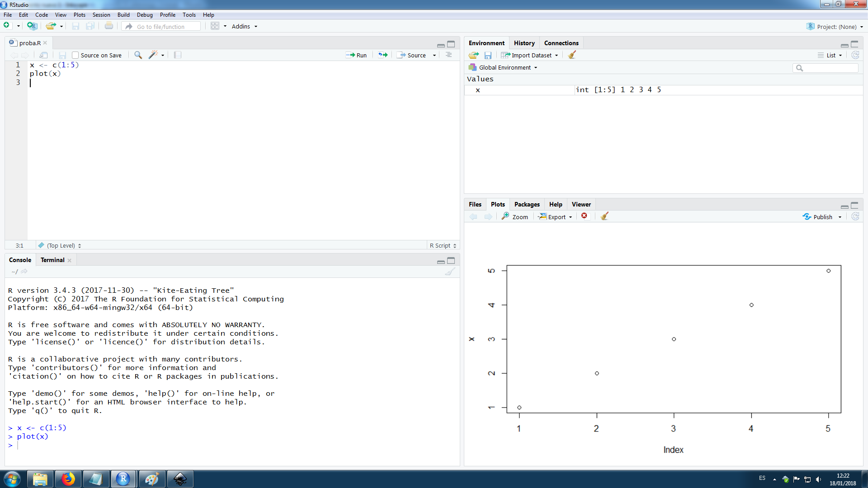
Task: Clear all plots with broom icon
Action: 604,216
